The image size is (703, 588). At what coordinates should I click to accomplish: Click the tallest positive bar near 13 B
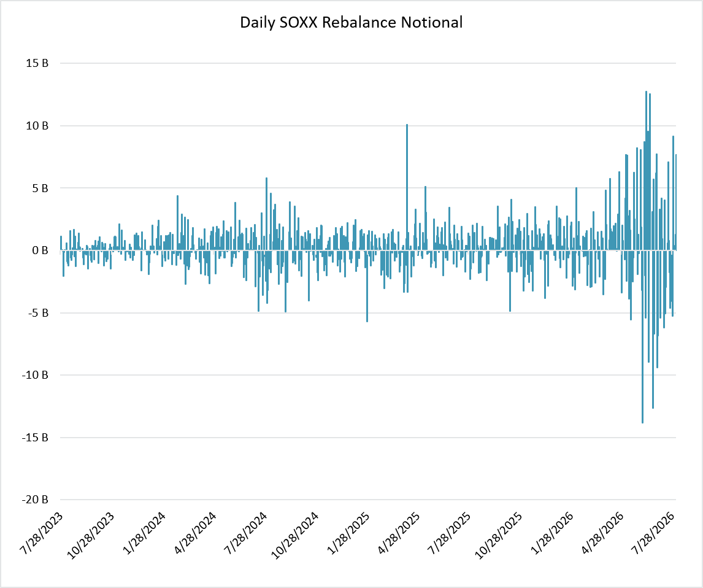(x=646, y=171)
